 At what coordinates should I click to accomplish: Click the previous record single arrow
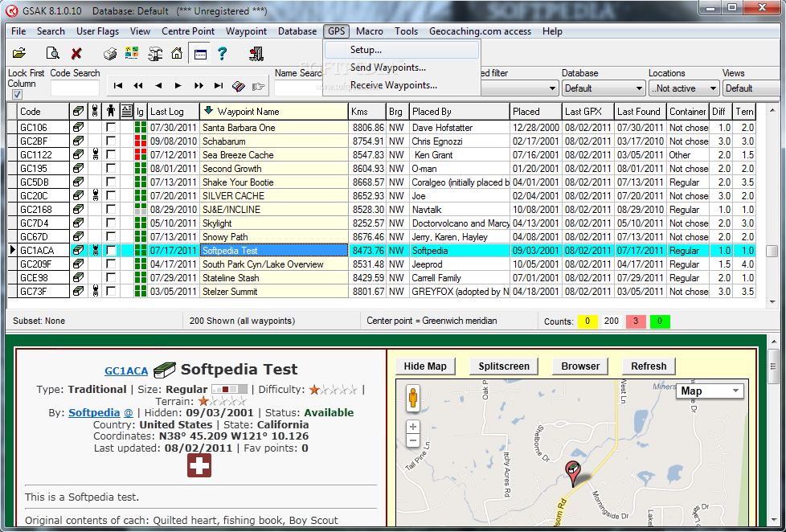pyautogui.click(x=158, y=86)
